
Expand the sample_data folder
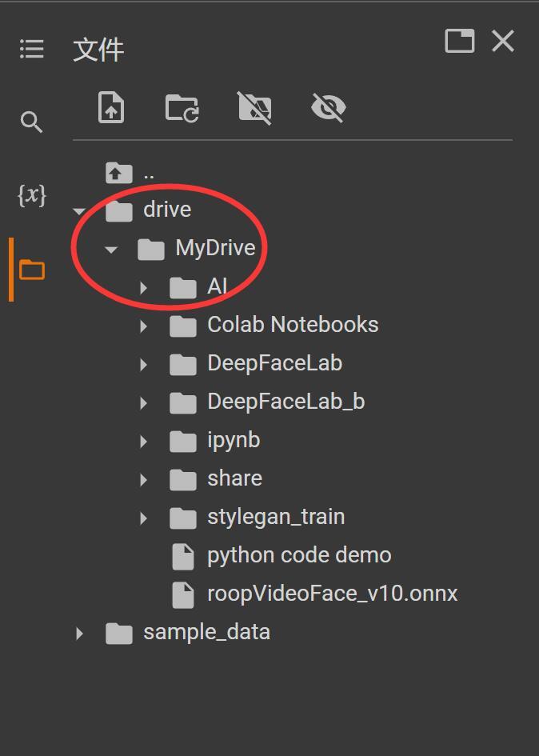[79, 634]
